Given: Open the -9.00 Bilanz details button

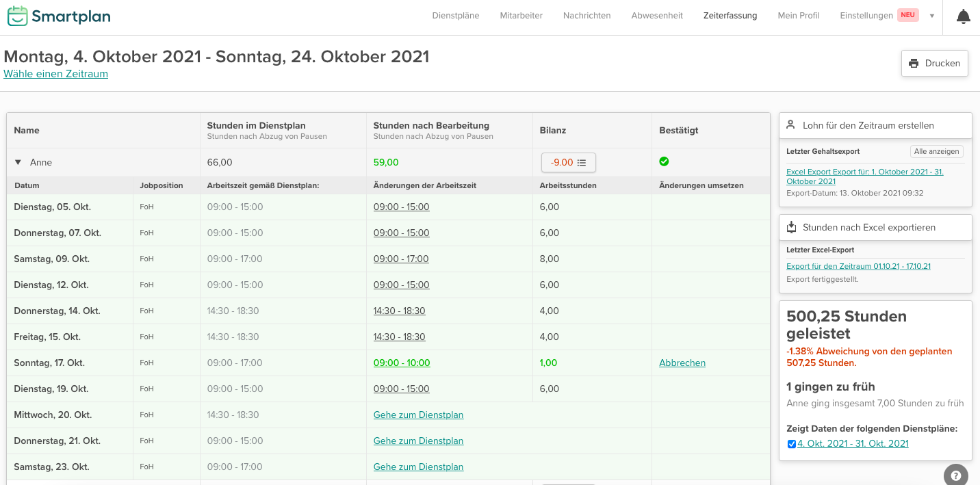Looking at the screenshot, I should click(568, 162).
